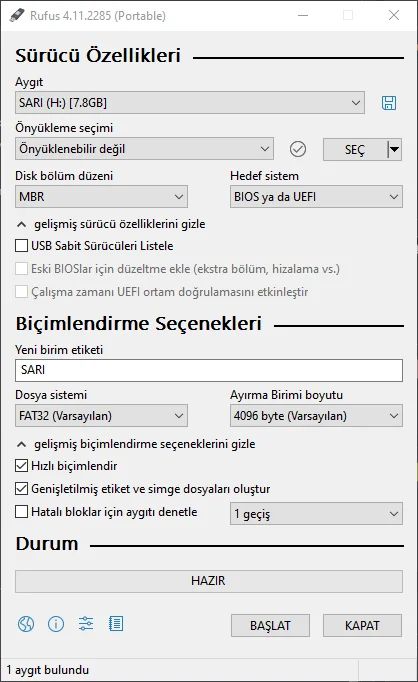Click the Yeni birim etiketi label

(x=59, y=350)
